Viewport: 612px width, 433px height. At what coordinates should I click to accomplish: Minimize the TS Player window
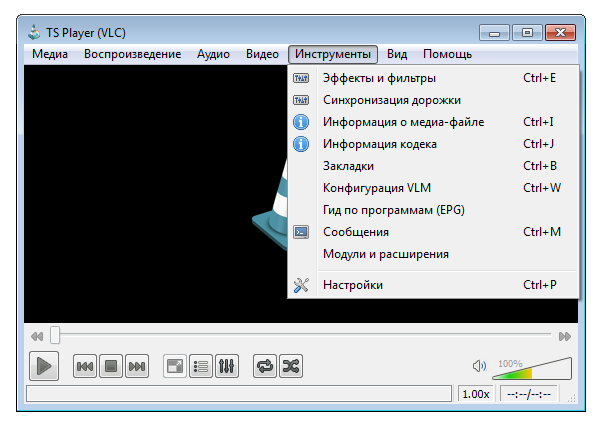(x=494, y=33)
